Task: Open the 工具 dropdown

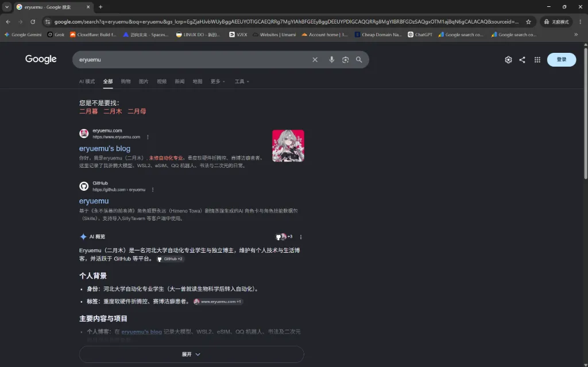Action: click(242, 82)
